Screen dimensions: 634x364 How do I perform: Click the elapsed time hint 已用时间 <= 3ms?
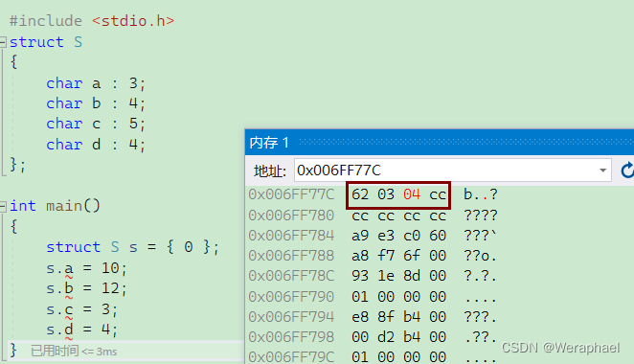point(74,351)
